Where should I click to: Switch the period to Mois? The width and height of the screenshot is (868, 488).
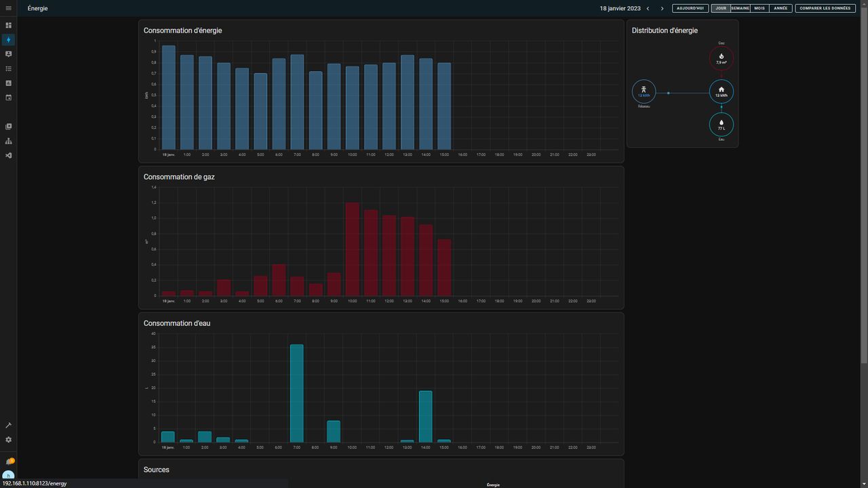[x=759, y=9]
